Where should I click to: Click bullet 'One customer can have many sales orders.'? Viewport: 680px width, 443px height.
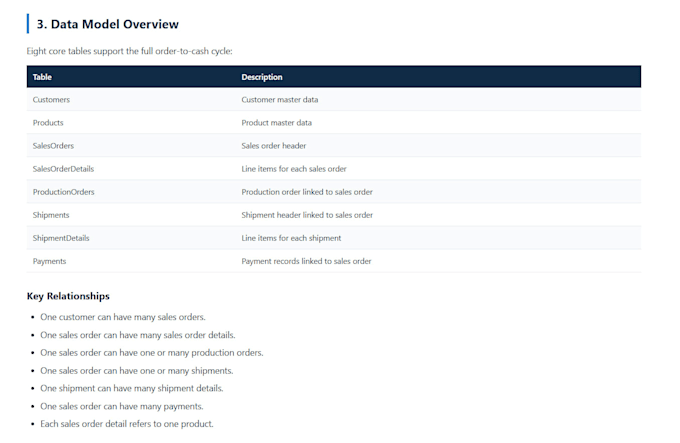click(x=123, y=317)
